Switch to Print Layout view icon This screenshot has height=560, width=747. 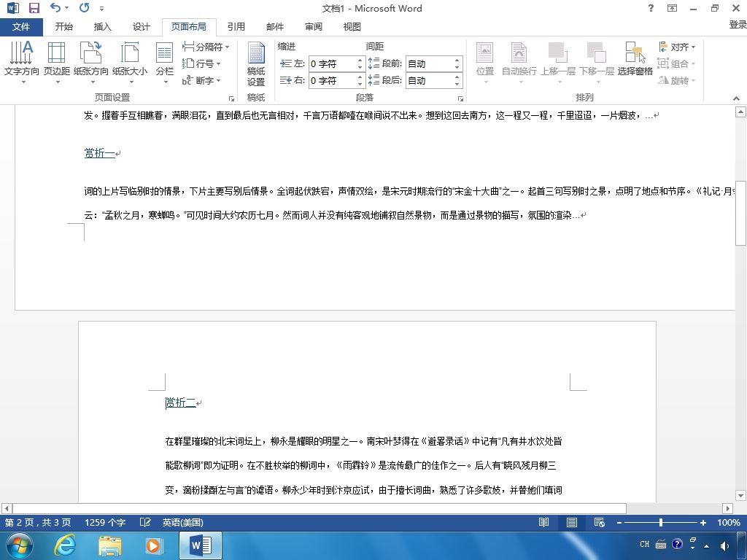tap(572, 522)
